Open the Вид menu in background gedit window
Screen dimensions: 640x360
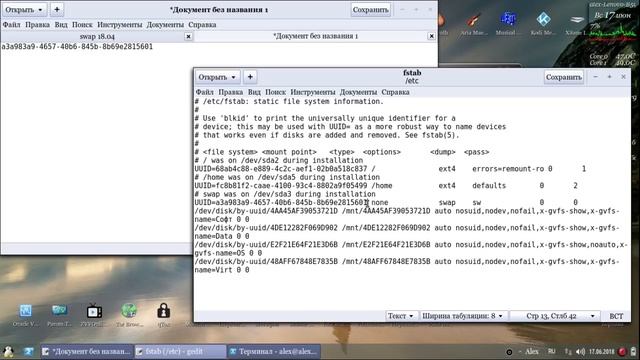coord(61,25)
